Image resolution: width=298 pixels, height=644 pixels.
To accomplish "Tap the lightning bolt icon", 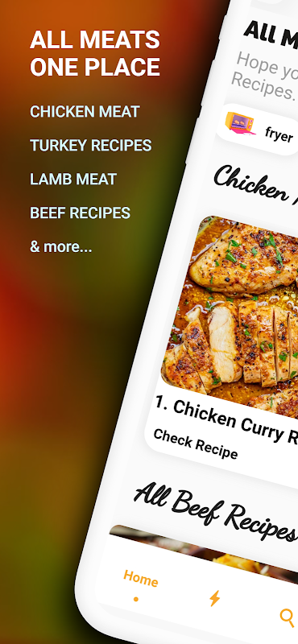I will [214, 598].
